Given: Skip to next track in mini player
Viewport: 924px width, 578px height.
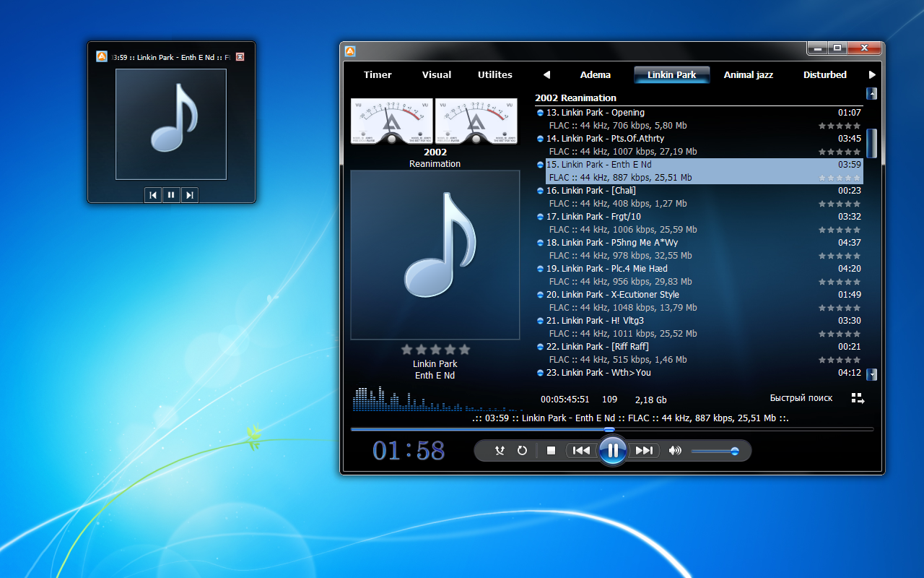Looking at the screenshot, I should [x=189, y=195].
